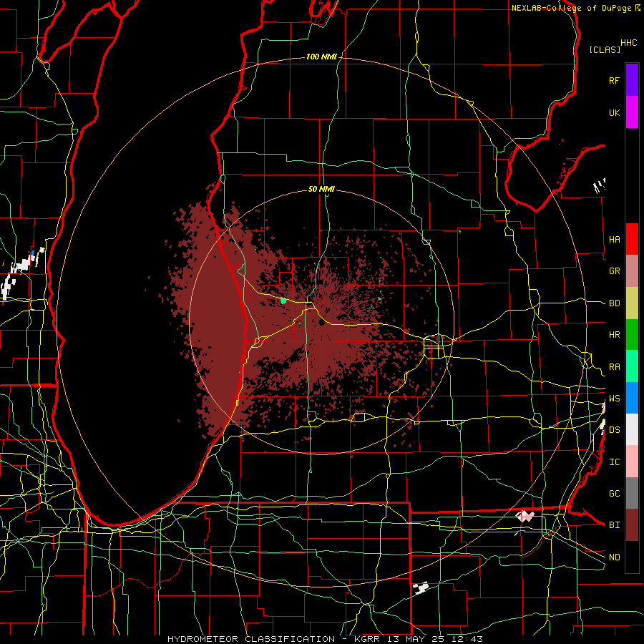
Task: Click the UK magenta legend swatch
Action: pyautogui.click(x=632, y=112)
